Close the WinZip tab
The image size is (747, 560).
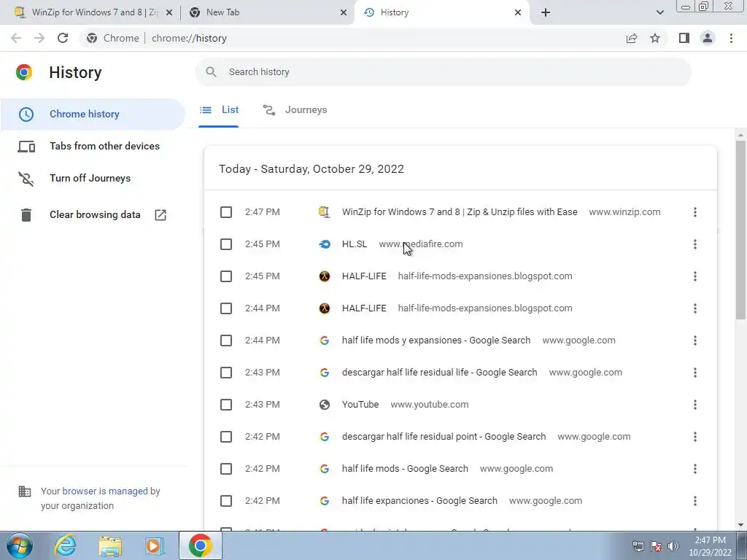point(169,12)
